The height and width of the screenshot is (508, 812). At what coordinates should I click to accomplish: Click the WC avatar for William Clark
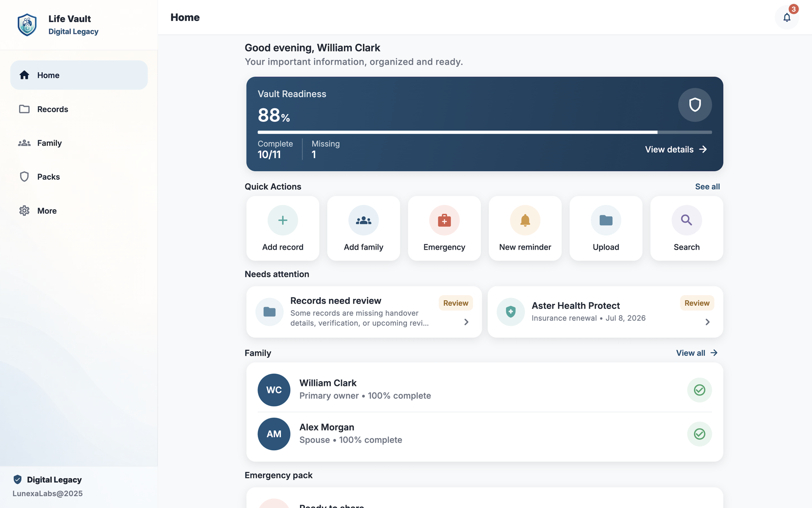point(274,390)
